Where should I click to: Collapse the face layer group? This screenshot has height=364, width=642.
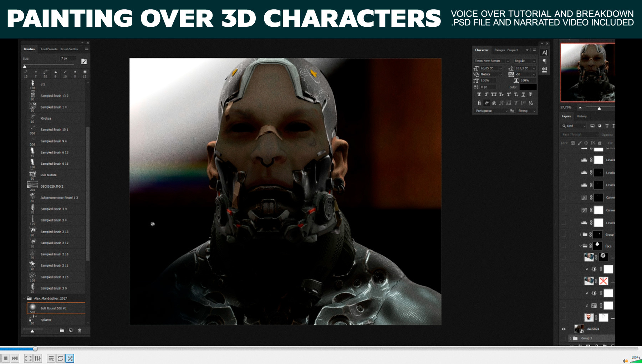[x=581, y=246]
